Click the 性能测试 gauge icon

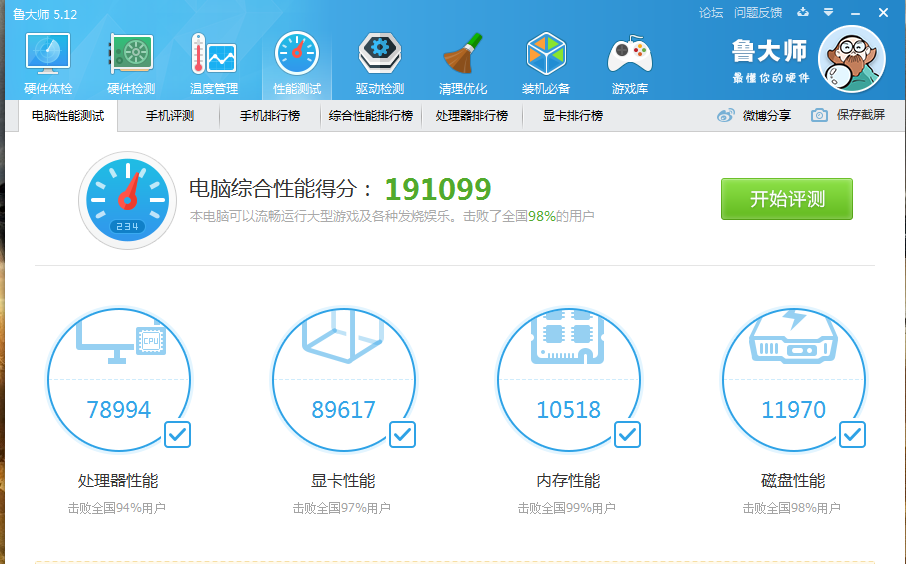297,53
